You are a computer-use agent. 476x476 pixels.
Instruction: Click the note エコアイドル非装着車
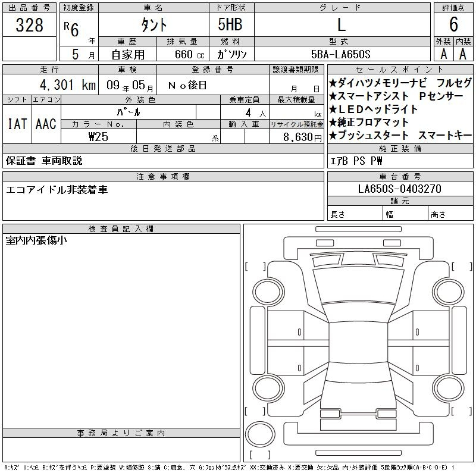click(57, 190)
